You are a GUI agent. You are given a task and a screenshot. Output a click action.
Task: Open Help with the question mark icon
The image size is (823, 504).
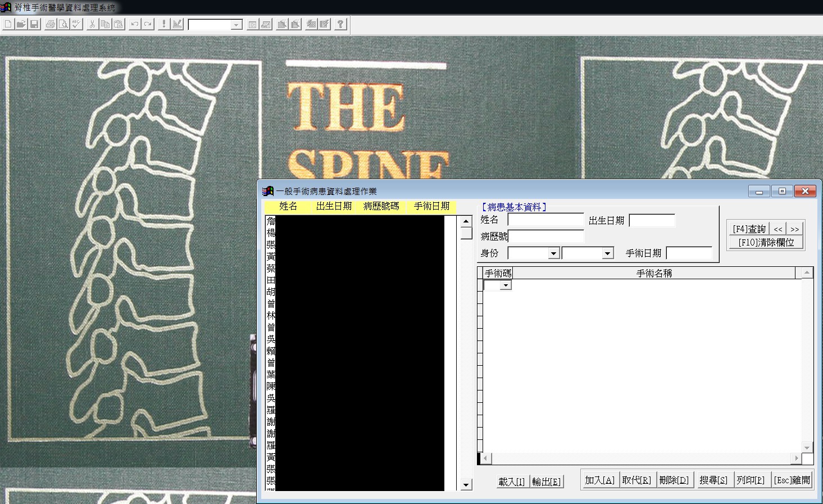340,24
